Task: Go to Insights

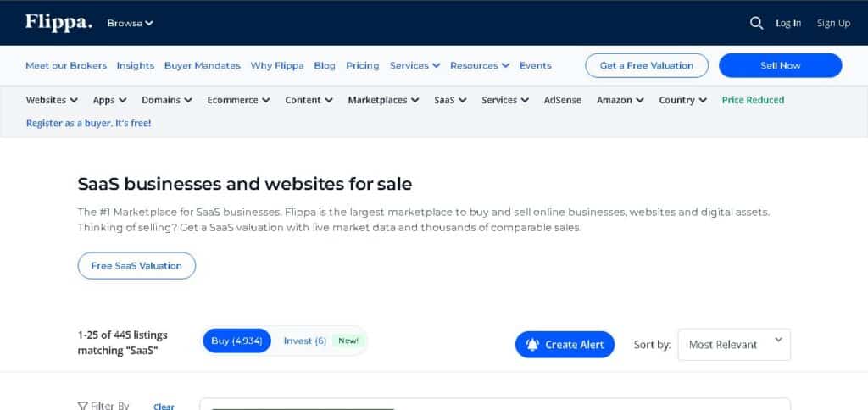Action: [135, 65]
